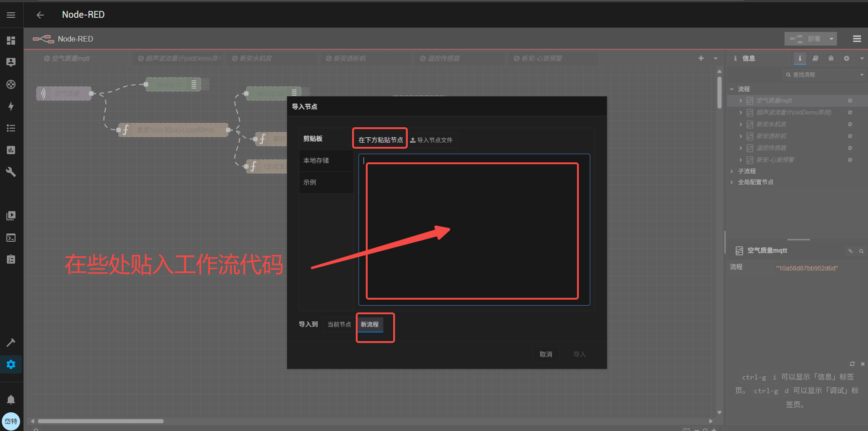Click 导入节点文件 upload button
The height and width of the screenshot is (431, 868).
[x=431, y=140]
